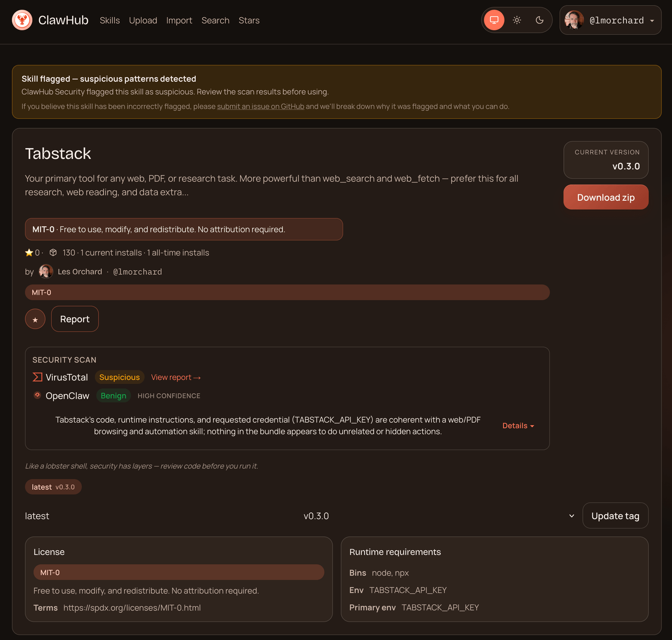This screenshot has width=672, height=640.
Task: Click the OpenClaw icon in Security Scan
Action: (37, 395)
